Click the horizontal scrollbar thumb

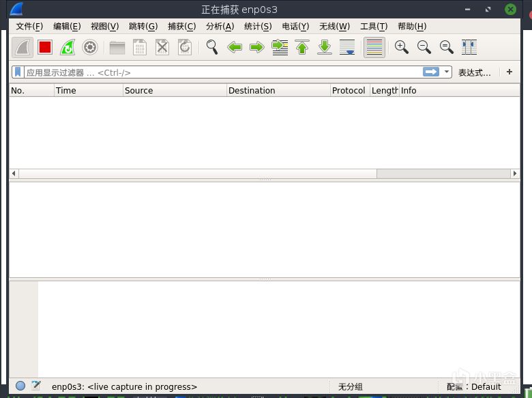tap(198, 173)
